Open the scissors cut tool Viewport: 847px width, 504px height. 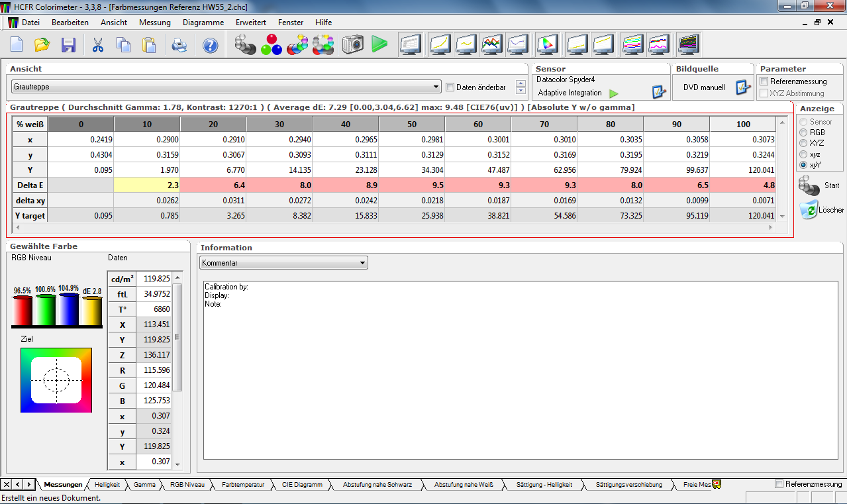(98, 45)
